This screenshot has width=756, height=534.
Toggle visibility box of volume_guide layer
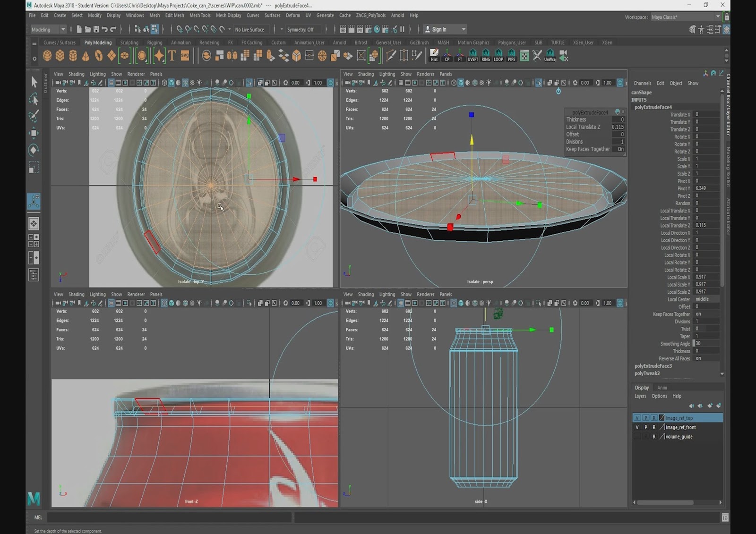(x=637, y=437)
